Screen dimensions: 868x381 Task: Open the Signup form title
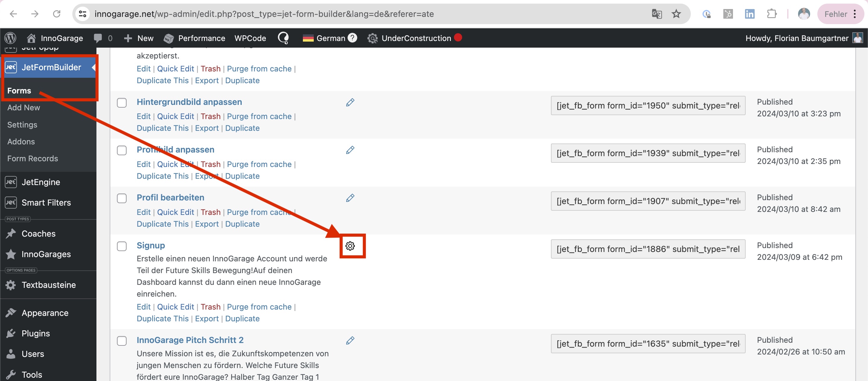pos(151,245)
